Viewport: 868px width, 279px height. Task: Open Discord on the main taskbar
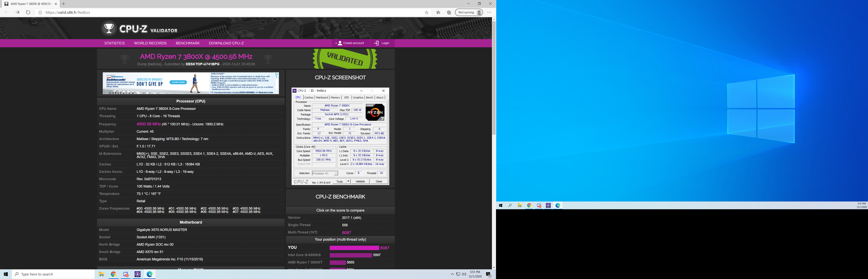click(x=125, y=274)
